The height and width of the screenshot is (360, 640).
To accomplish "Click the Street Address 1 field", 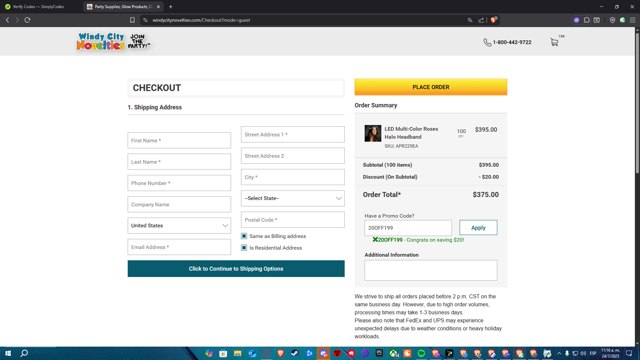I will (293, 134).
